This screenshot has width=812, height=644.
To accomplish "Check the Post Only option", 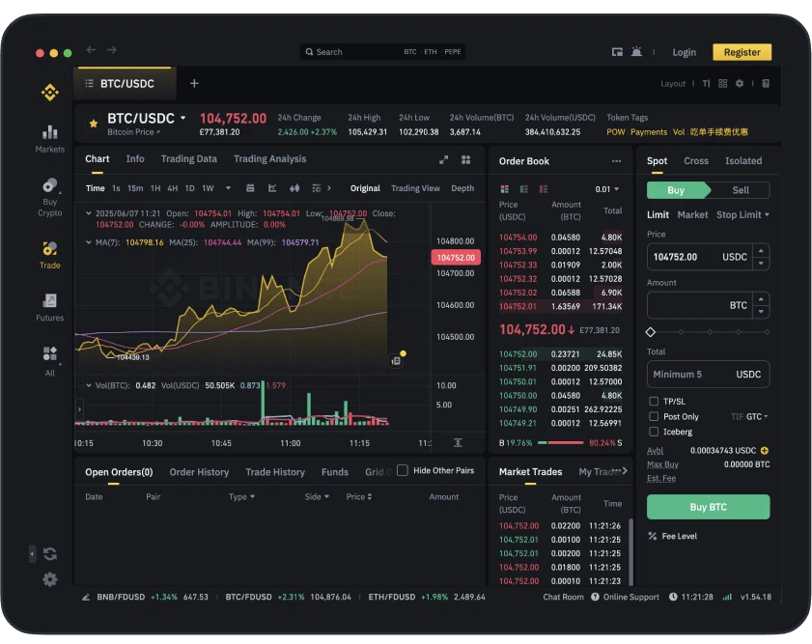I will (x=654, y=416).
